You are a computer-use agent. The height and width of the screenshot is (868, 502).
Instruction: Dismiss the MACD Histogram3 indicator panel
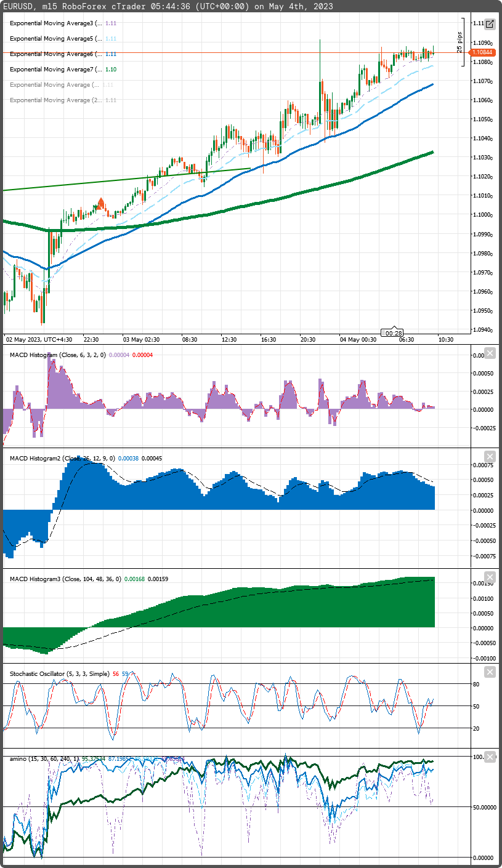[489, 577]
